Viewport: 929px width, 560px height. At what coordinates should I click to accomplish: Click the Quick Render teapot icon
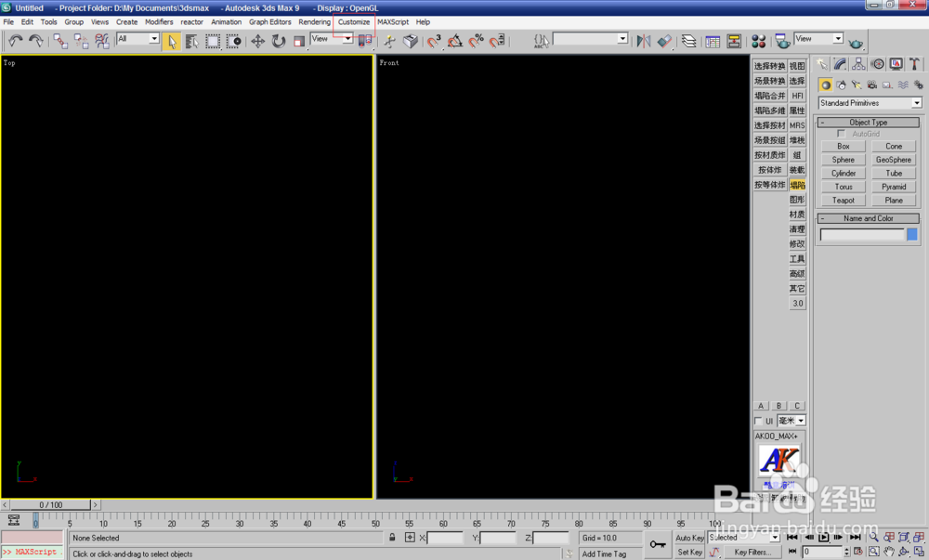pyautogui.click(x=856, y=43)
